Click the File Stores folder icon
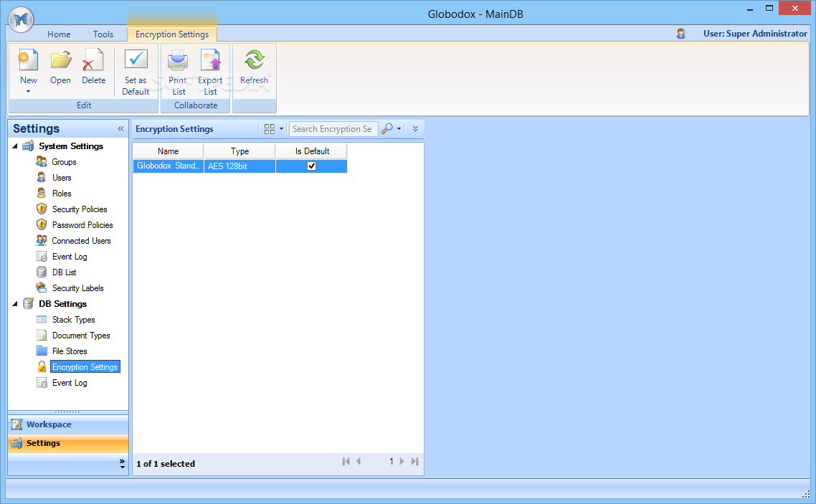This screenshot has width=816, height=504. click(42, 351)
